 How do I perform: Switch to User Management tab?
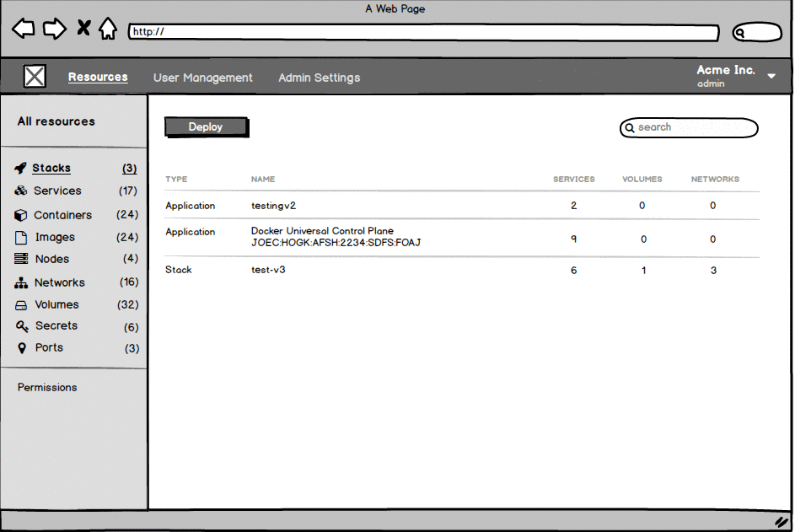(x=203, y=78)
